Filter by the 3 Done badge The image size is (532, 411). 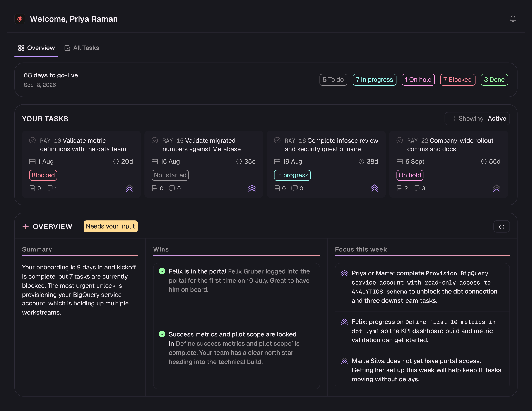(494, 80)
